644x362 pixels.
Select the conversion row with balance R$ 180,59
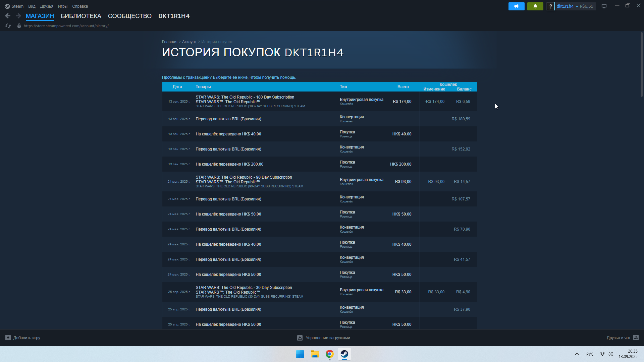point(319,119)
